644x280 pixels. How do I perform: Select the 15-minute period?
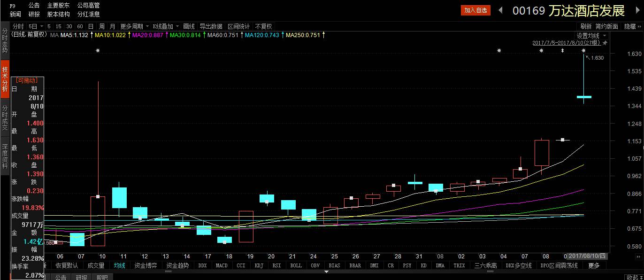pos(58,26)
